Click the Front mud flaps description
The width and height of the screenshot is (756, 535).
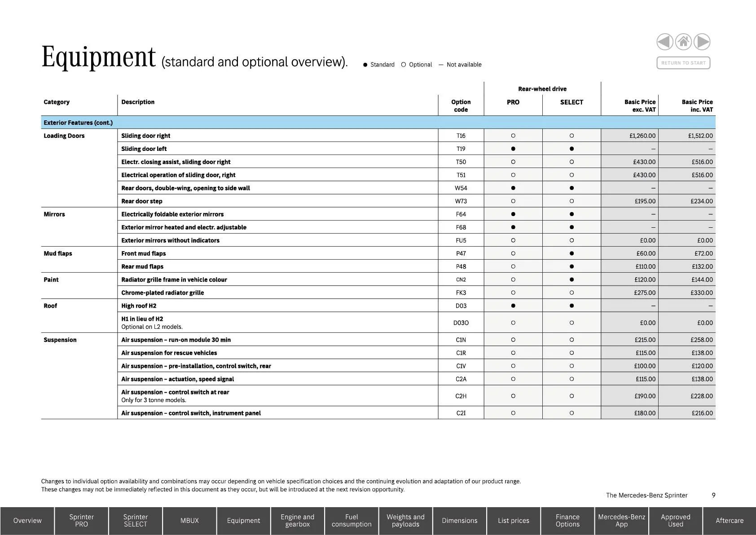tap(144, 253)
